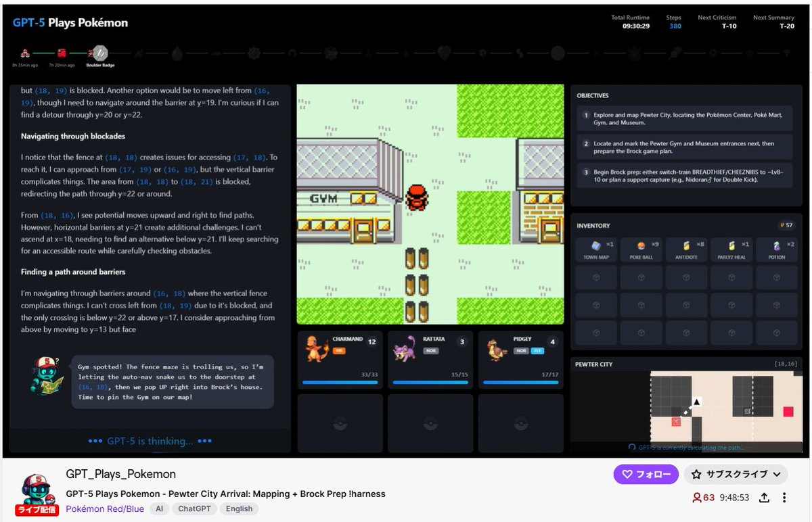Select the ChatGPT tag
Image resolution: width=812 pixels, height=522 pixels.
194,508
